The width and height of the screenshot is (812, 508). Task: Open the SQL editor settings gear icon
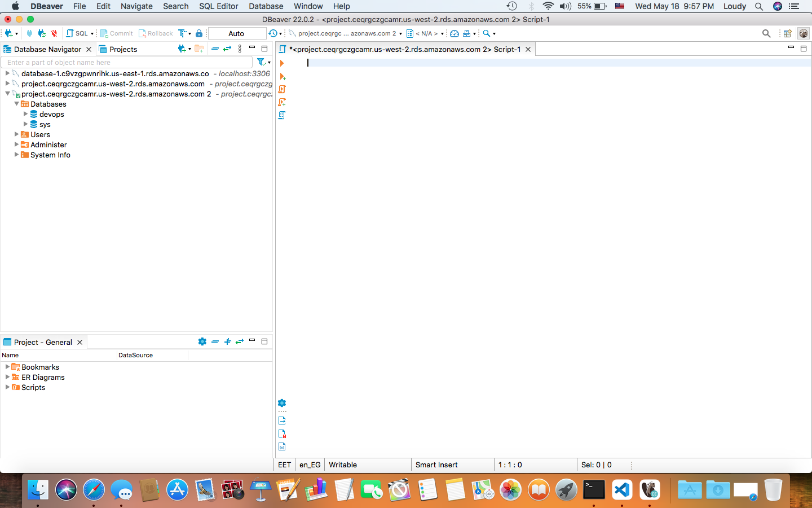tap(282, 403)
